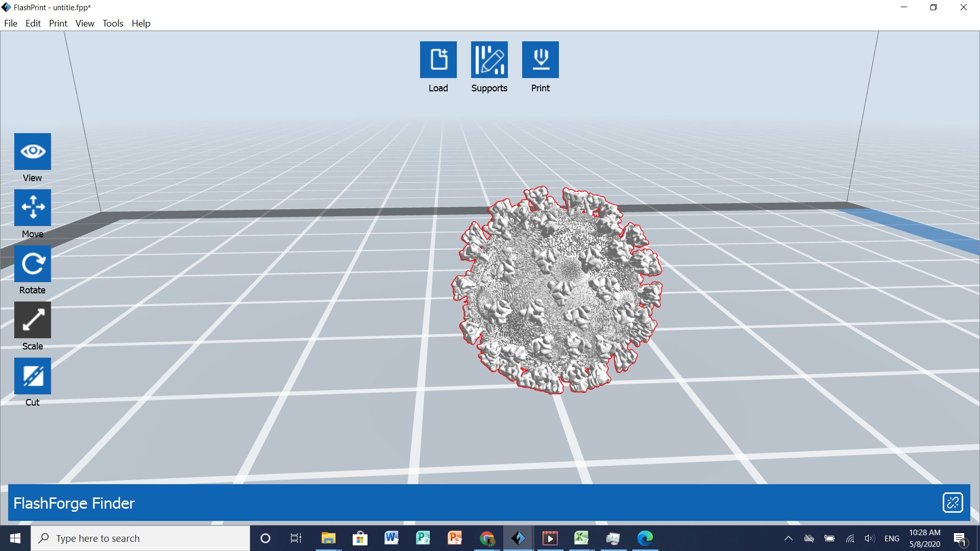The height and width of the screenshot is (551, 980).
Task: Click the Windows search box
Action: click(140, 538)
